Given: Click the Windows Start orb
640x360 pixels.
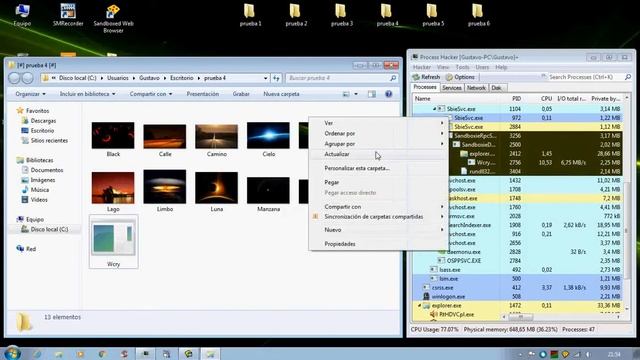Looking at the screenshot, I should tap(12, 353).
